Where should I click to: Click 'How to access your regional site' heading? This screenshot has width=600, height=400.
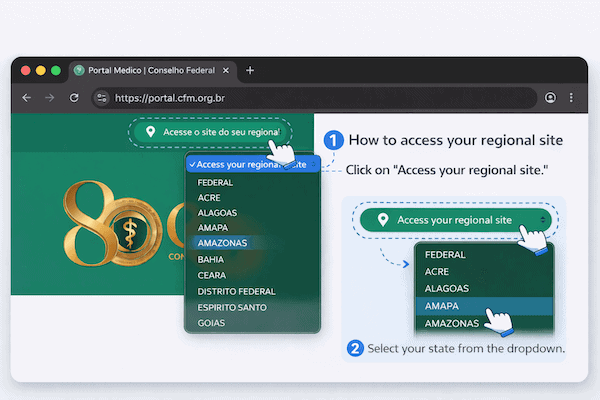pos(456,140)
